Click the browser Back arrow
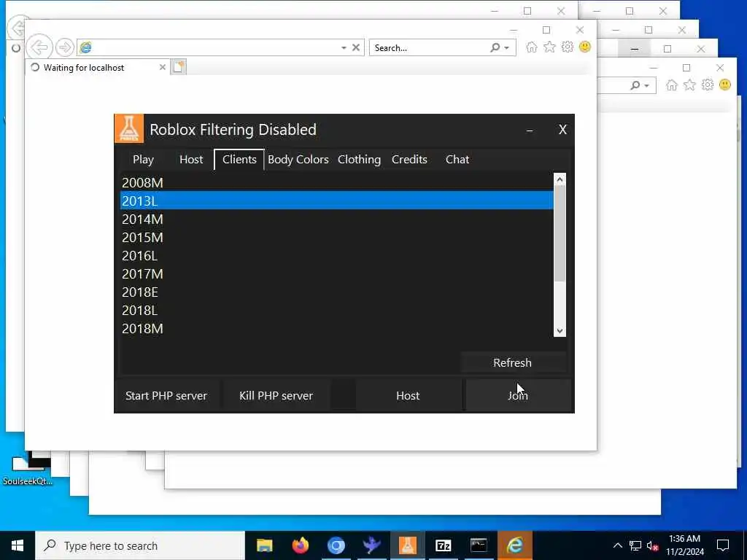 (39, 47)
